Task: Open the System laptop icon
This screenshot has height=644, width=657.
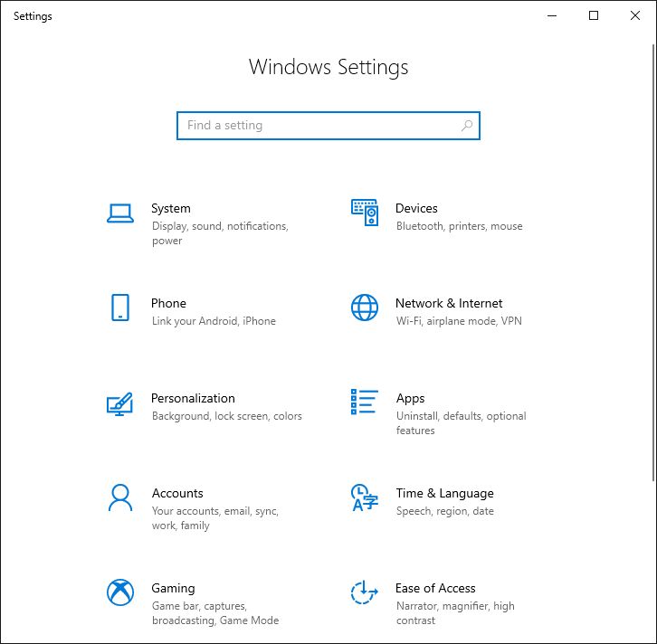Action: coord(120,213)
